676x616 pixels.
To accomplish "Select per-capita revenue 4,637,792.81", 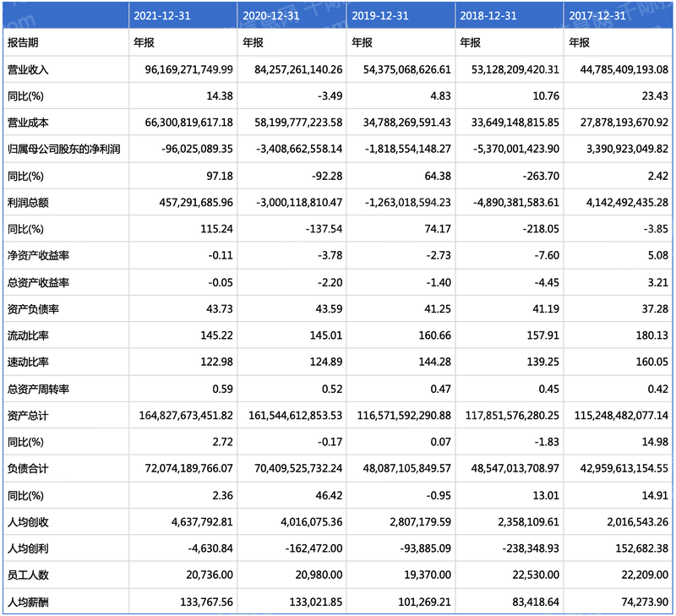I will [x=202, y=522].
